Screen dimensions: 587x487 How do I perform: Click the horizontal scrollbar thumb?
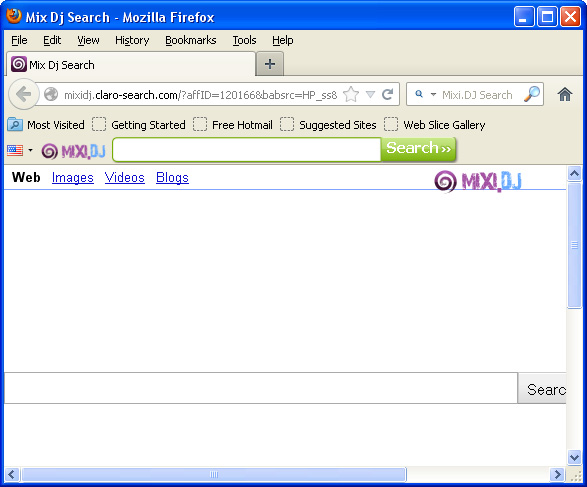point(214,474)
